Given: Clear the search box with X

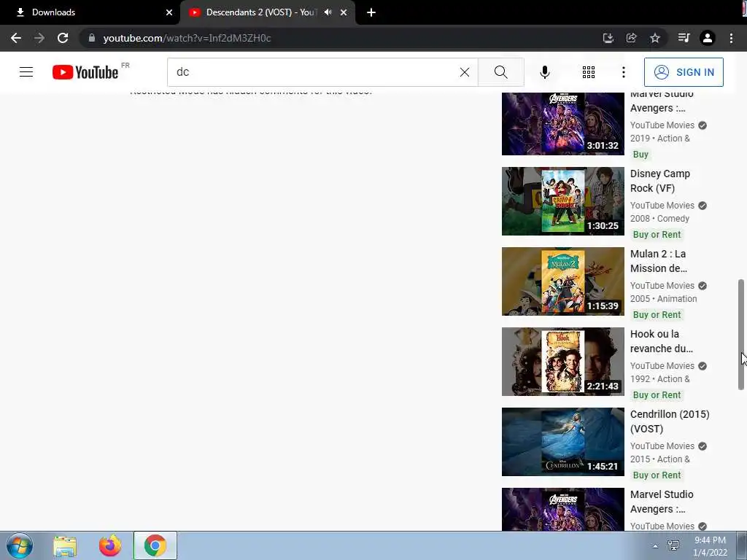Looking at the screenshot, I should tap(465, 72).
